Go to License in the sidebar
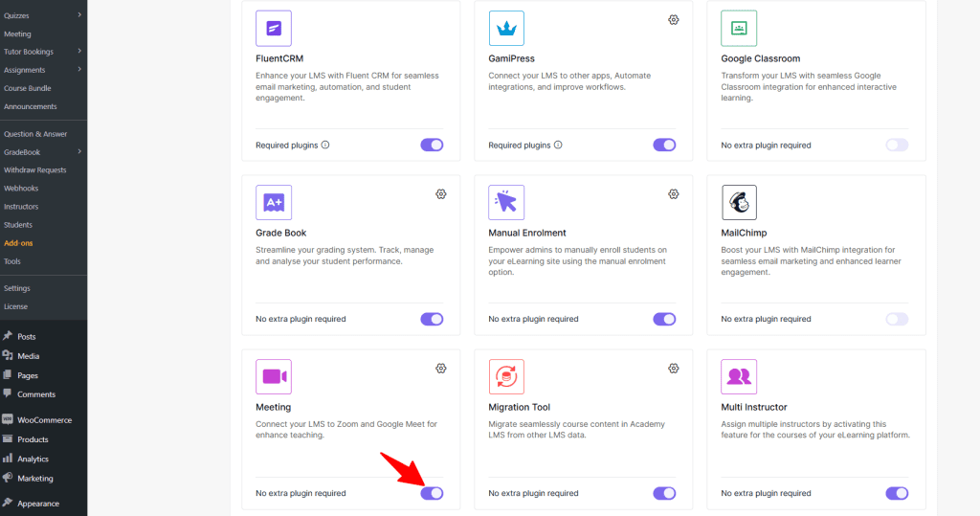 pyautogui.click(x=15, y=306)
